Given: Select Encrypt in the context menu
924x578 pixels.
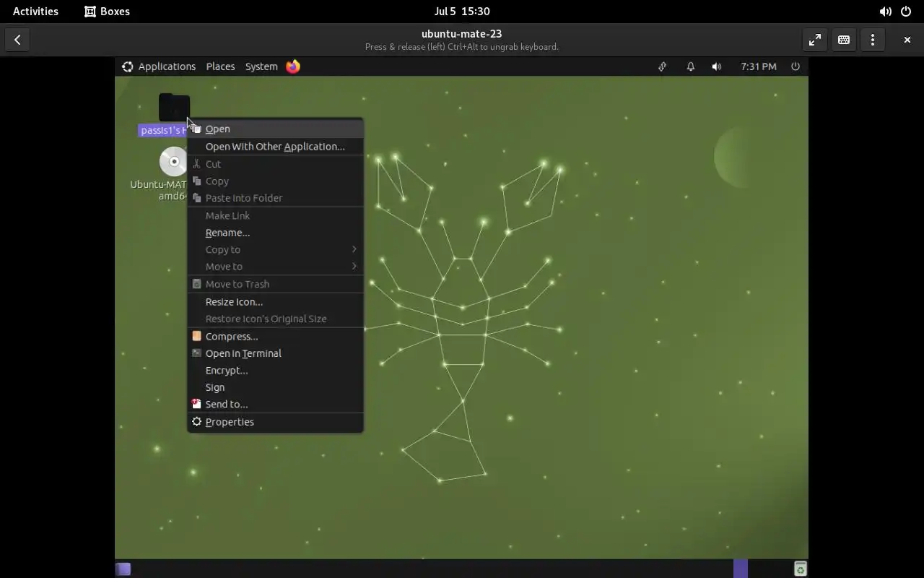Looking at the screenshot, I should click(x=275, y=370).
